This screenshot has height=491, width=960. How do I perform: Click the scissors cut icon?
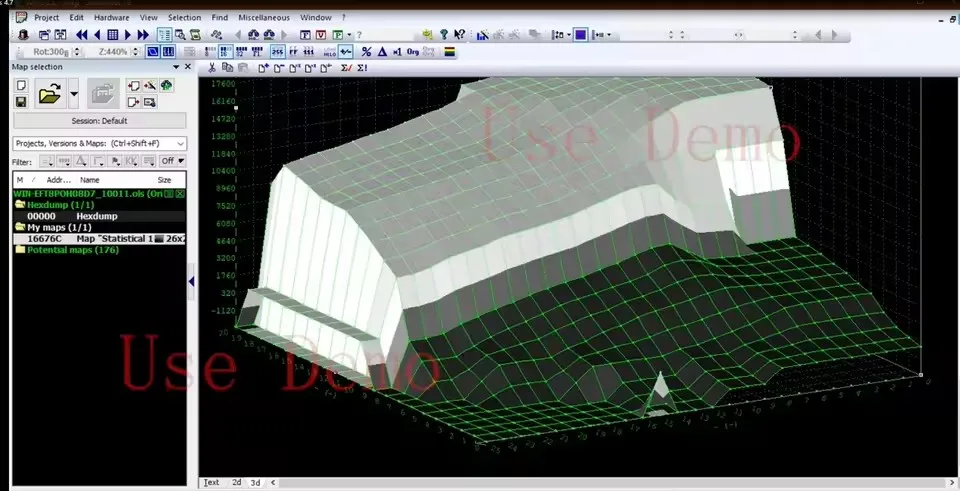(213, 68)
